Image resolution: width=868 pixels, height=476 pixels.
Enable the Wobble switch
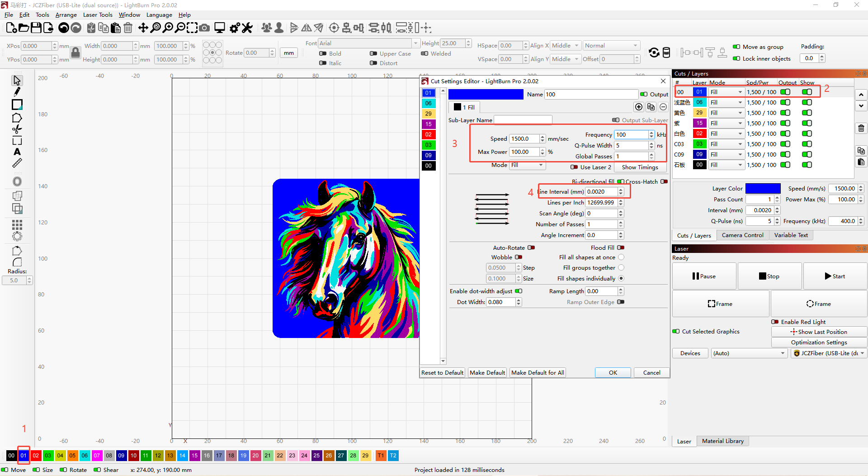[x=519, y=257]
